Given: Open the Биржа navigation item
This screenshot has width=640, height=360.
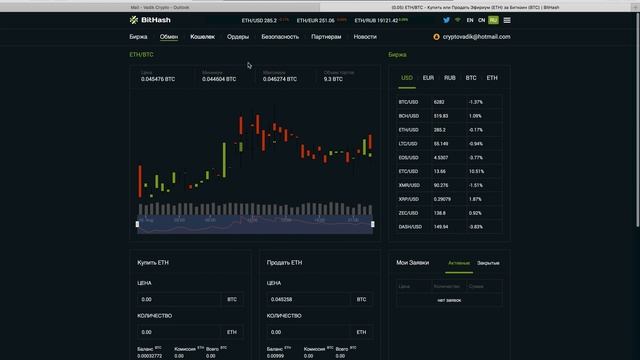Looking at the screenshot, I should coord(138,37).
